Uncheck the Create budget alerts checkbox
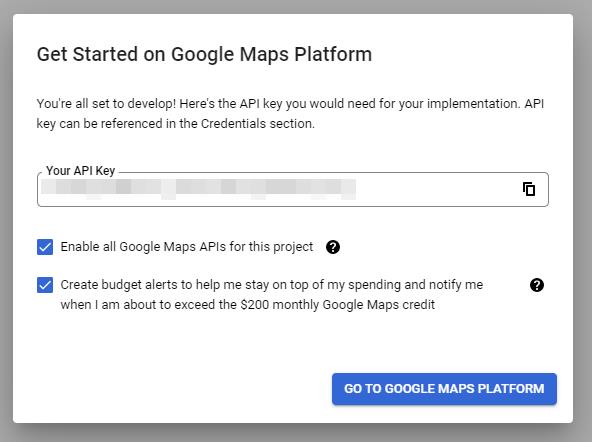 coord(45,285)
